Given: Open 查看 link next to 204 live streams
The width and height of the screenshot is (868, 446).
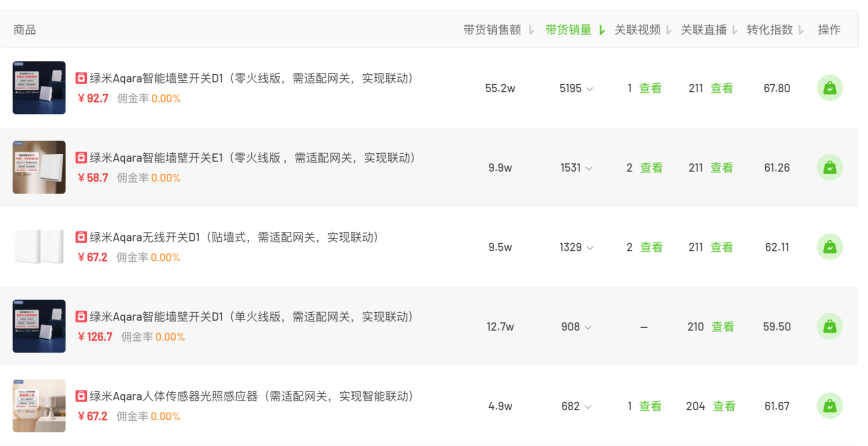Looking at the screenshot, I should click(x=724, y=406).
